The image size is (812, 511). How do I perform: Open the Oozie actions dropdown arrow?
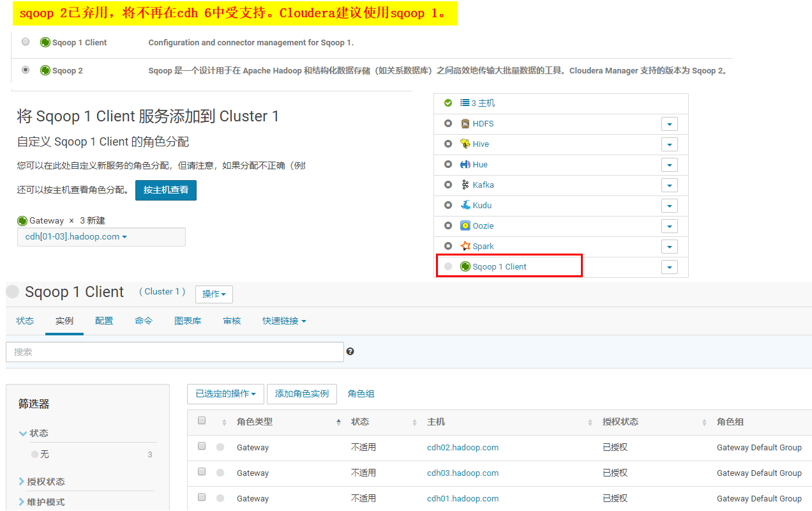[669, 226]
